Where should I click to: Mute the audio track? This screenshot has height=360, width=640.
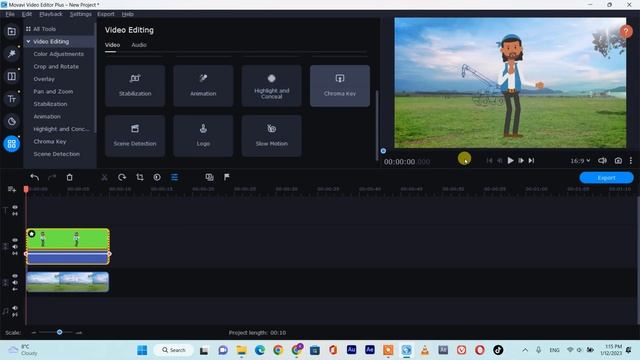[x=15, y=308]
